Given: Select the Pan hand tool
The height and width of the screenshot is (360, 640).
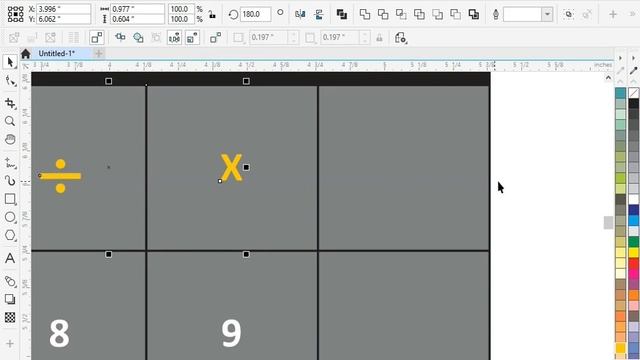Looking at the screenshot, I should click(x=10, y=140).
